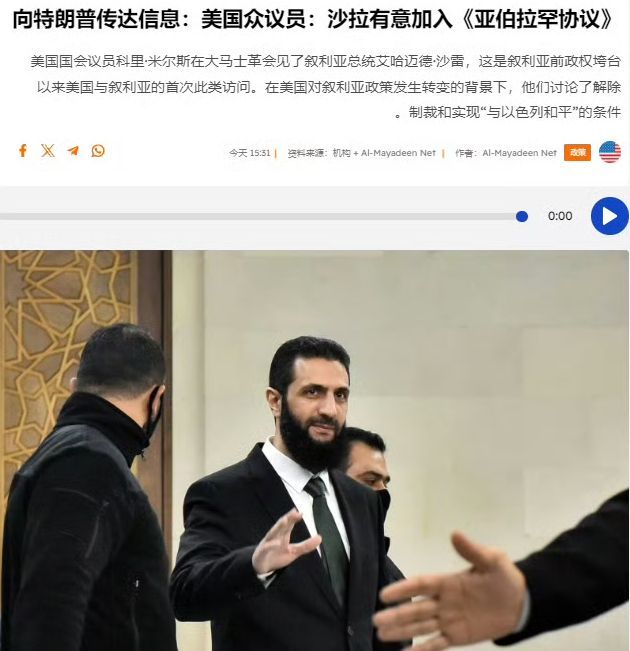Click the middle of the audio progress bar
The image size is (630, 651).
[261, 216]
